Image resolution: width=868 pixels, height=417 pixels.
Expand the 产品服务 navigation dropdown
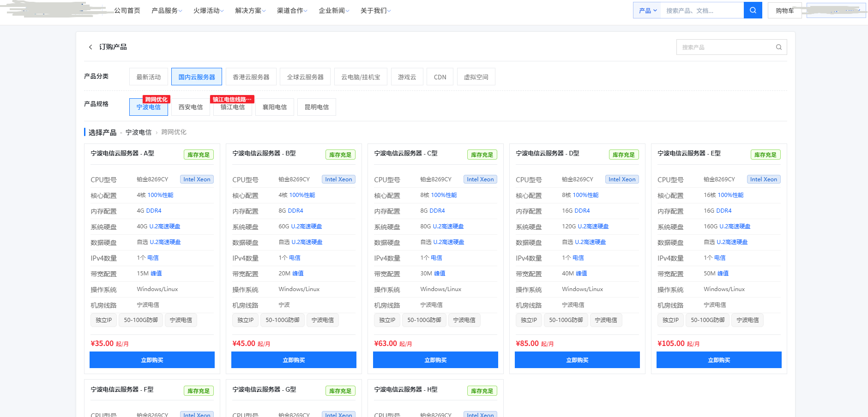[167, 11]
